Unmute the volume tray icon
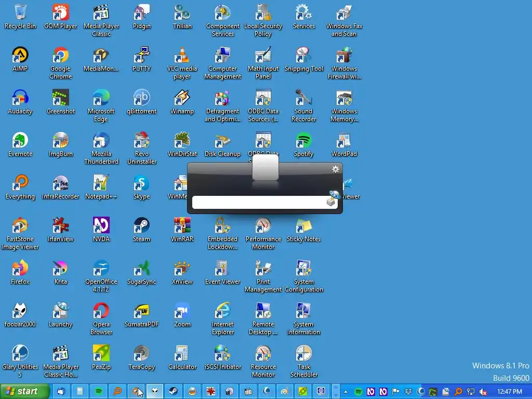Viewport: 532px width, 399px height. (x=483, y=392)
